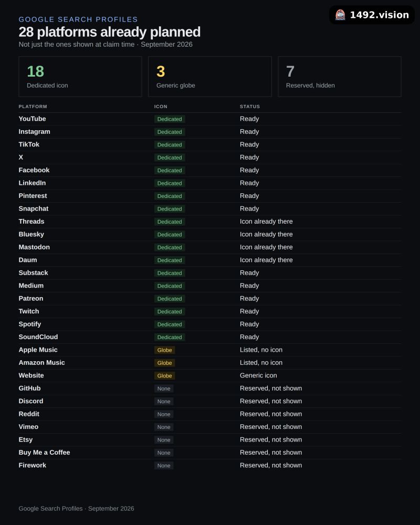Screen dimensions: 420x525
Task: Select the Website platform name
Action: click(31, 375)
